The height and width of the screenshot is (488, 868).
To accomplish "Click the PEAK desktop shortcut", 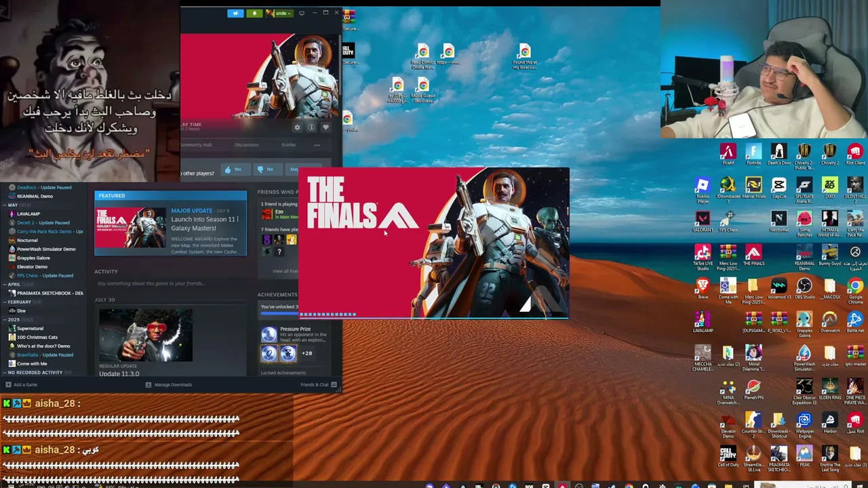I will coord(804,457).
